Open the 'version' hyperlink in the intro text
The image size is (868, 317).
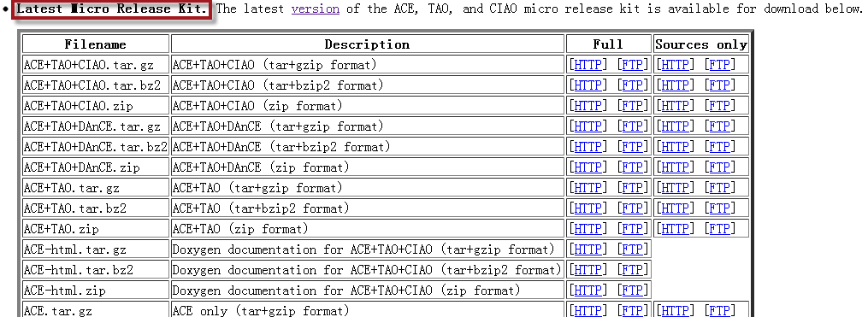(315, 9)
